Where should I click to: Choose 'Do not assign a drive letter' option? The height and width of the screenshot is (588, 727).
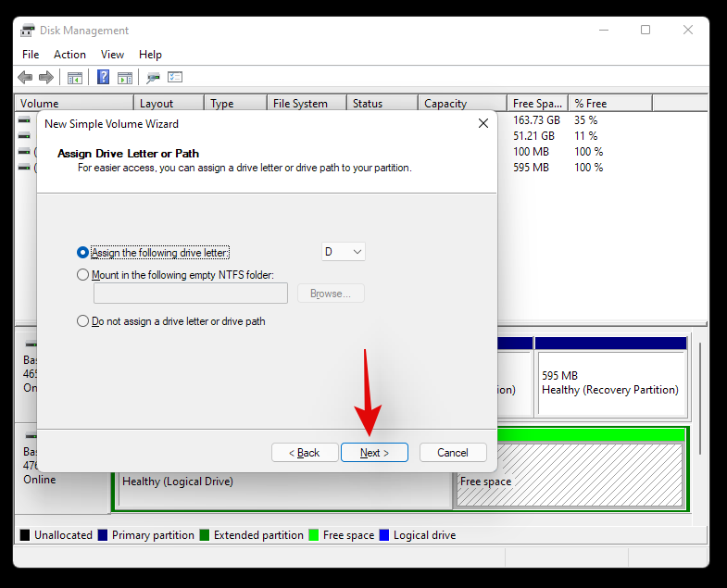[84, 321]
